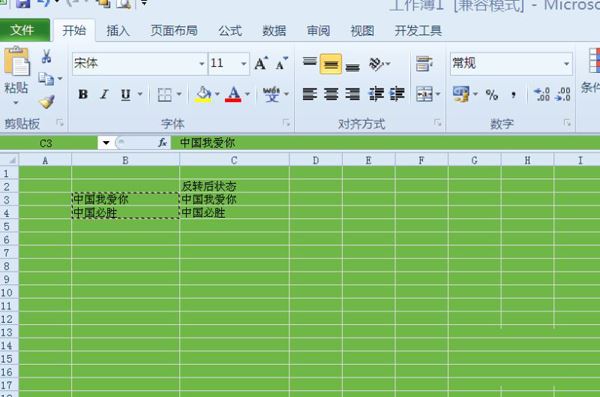The image size is (600, 397).
Task: Click Merge and Center icon
Action: click(x=424, y=94)
